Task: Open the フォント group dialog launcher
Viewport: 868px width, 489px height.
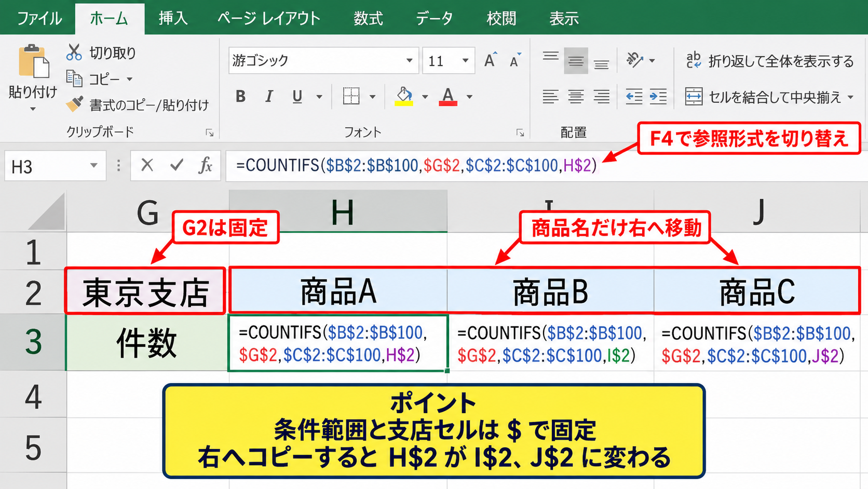Action: tap(520, 133)
